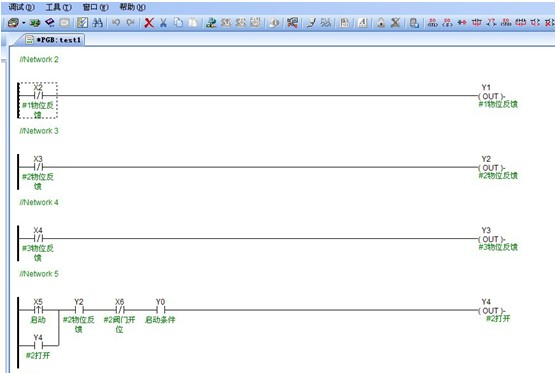Open dropdown arrow beside first toolbar icon
The image size is (556, 373).
pos(24,23)
